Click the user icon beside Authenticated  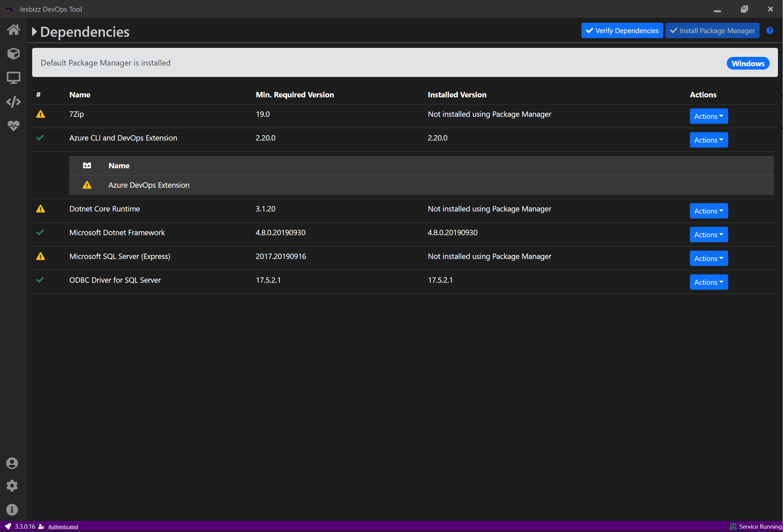click(42, 527)
